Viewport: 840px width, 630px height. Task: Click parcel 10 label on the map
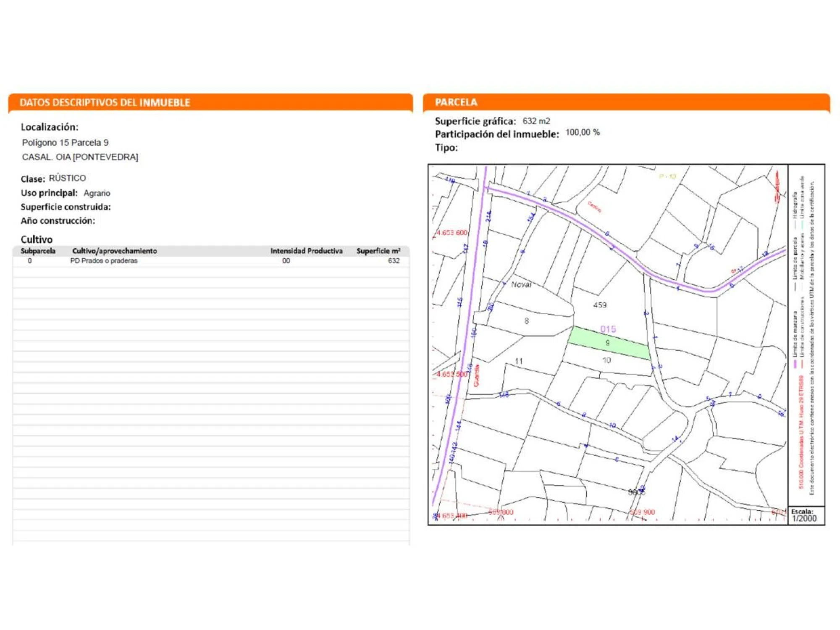[606, 360]
